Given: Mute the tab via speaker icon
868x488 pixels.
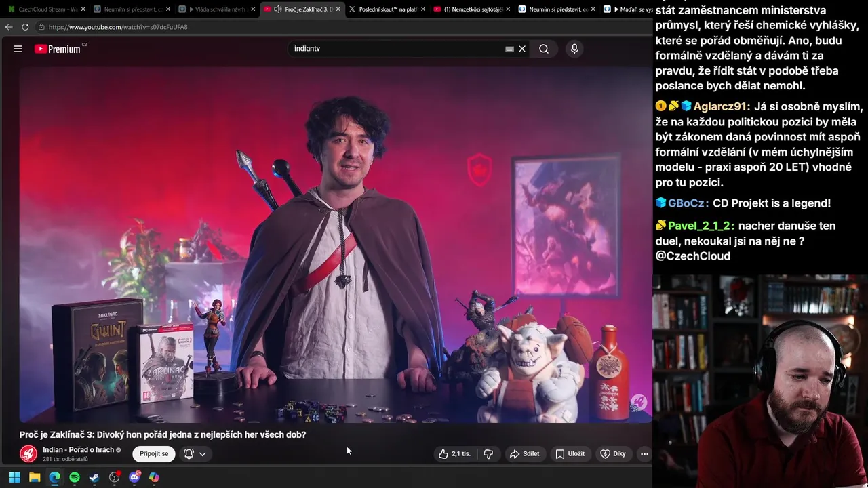Looking at the screenshot, I should click(278, 9).
